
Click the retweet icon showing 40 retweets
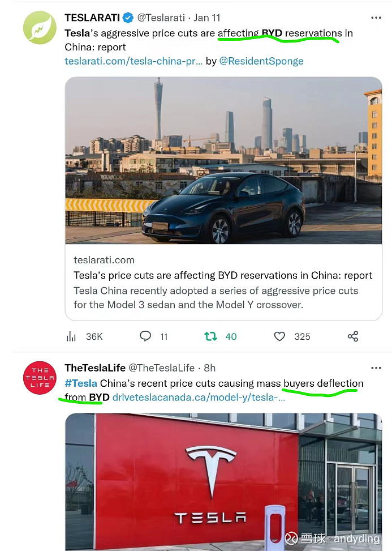pos(213,336)
